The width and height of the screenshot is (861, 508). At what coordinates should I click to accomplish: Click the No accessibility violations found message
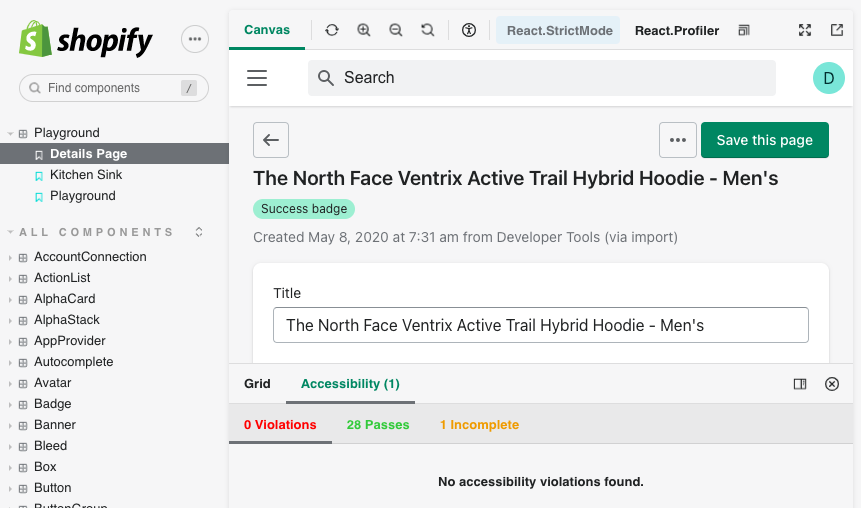pyautogui.click(x=541, y=482)
